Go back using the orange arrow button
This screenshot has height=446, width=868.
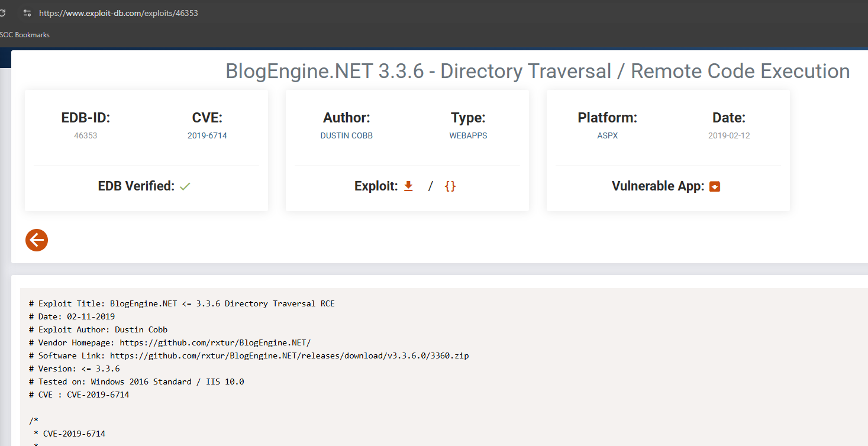click(37, 240)
